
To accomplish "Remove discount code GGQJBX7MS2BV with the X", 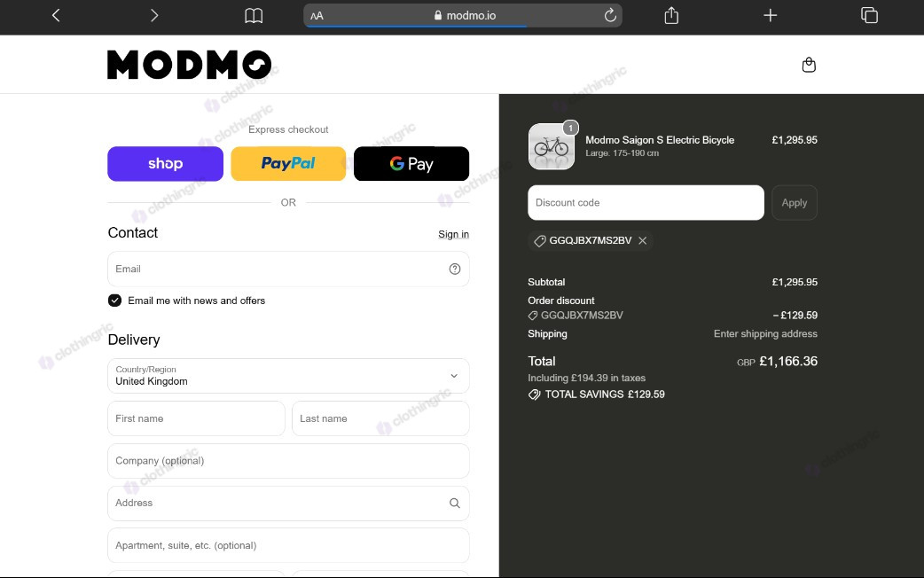I will click(643, 240).
